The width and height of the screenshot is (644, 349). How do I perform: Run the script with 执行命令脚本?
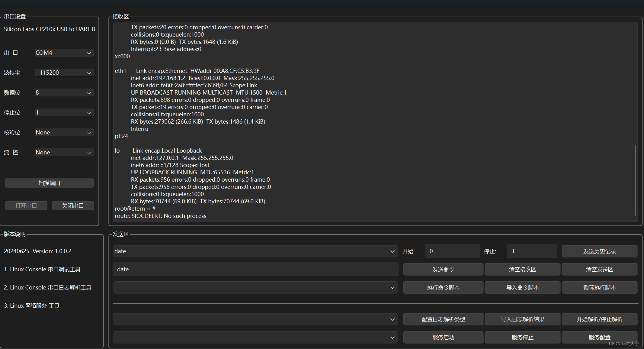coord(443,287)
